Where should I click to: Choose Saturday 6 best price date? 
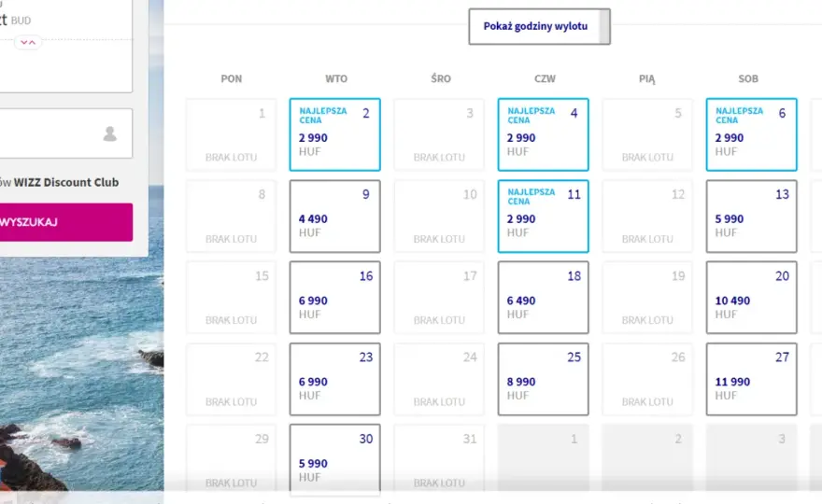pos(751,134)
